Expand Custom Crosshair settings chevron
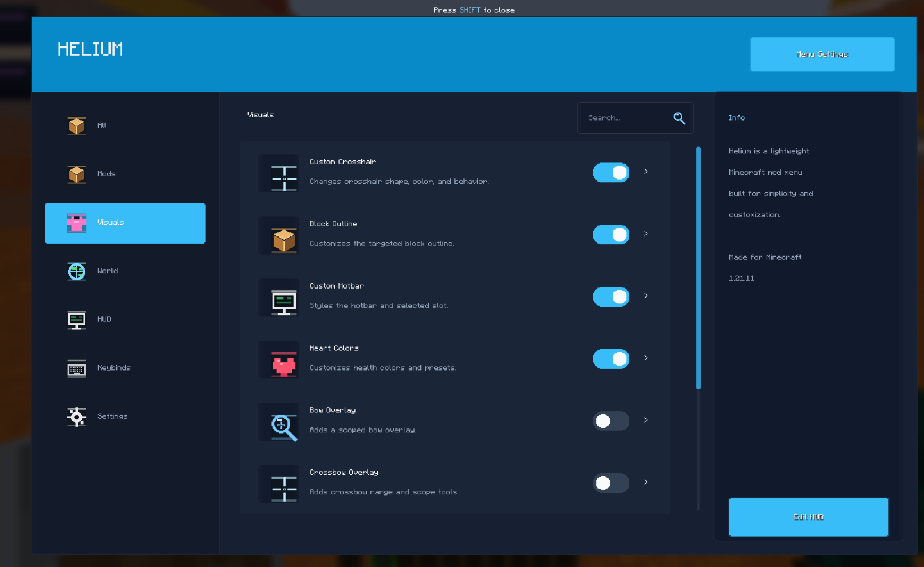 click(x=646, y=172)
